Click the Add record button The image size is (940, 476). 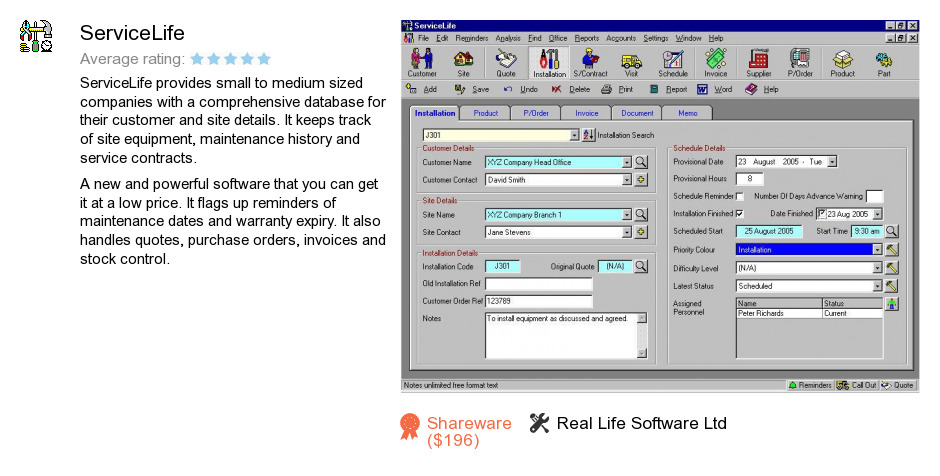click(x=421, y=89)
